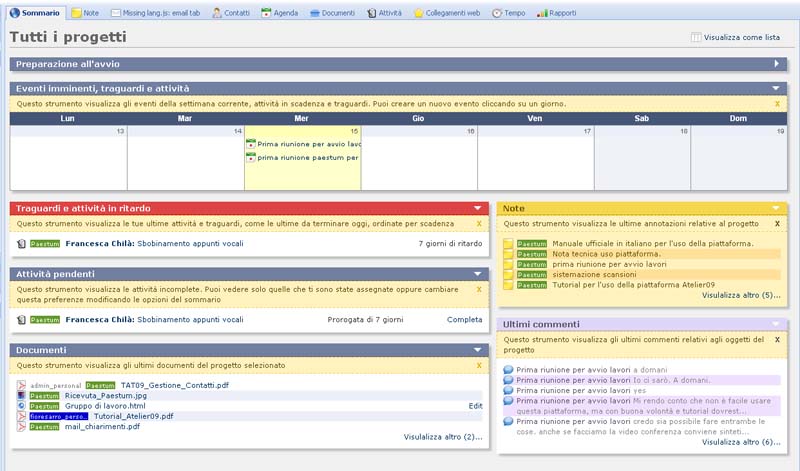
Task: Close the hint in Documenti panel
Action: (x=479, y=366)
